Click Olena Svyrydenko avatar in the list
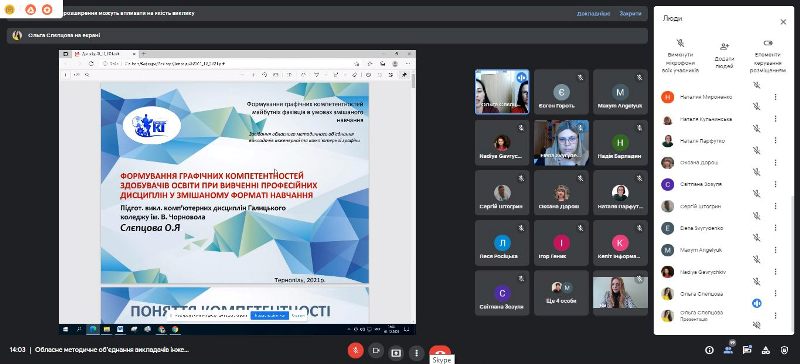The image size is (800, 364). tap(667, 228)
